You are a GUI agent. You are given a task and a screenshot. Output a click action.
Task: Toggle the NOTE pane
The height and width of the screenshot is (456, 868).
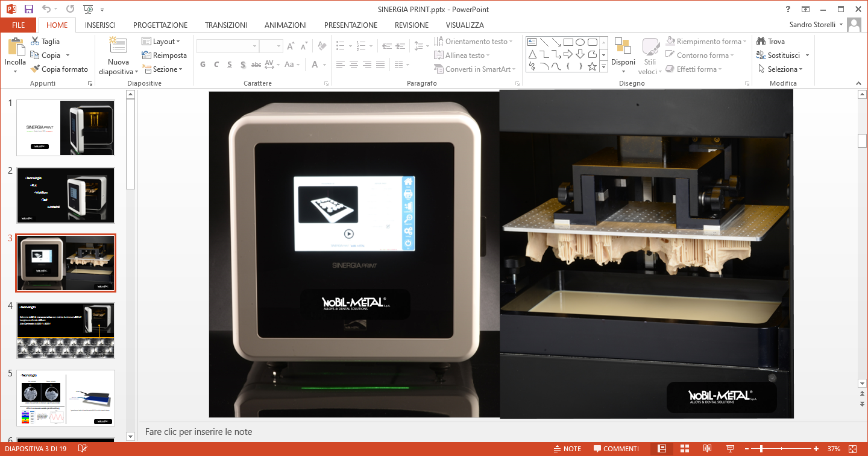click(x=567, y=449)
